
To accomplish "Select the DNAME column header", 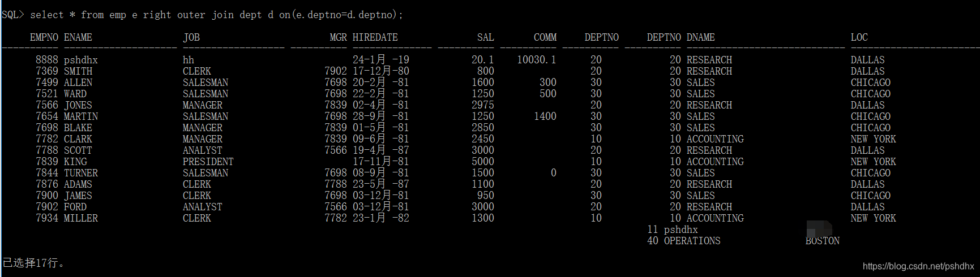I will click(701, 37).
